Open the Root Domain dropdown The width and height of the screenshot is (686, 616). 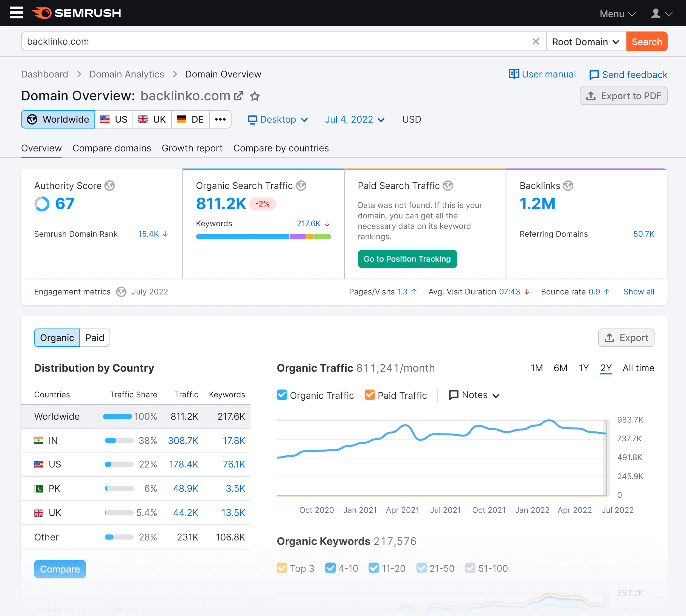tap(586, 41)
